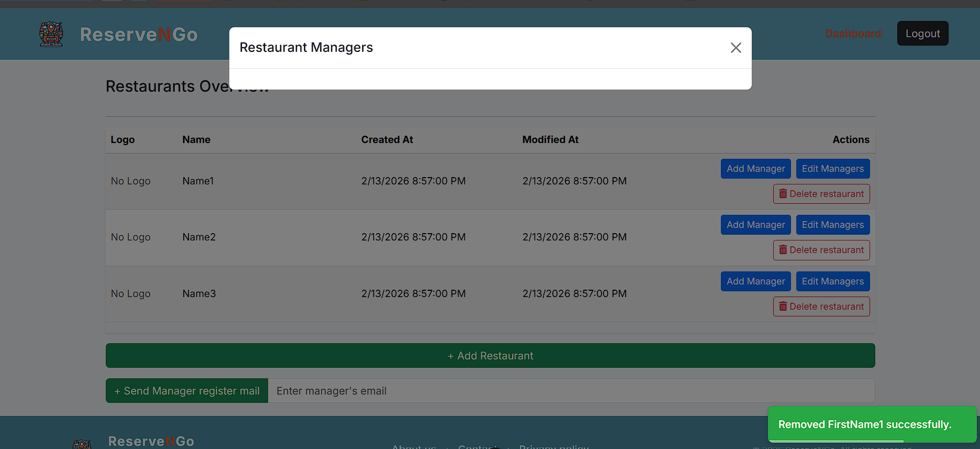
Task: Click trash icon for Name1 restaurant
Action: pos(783,194)
